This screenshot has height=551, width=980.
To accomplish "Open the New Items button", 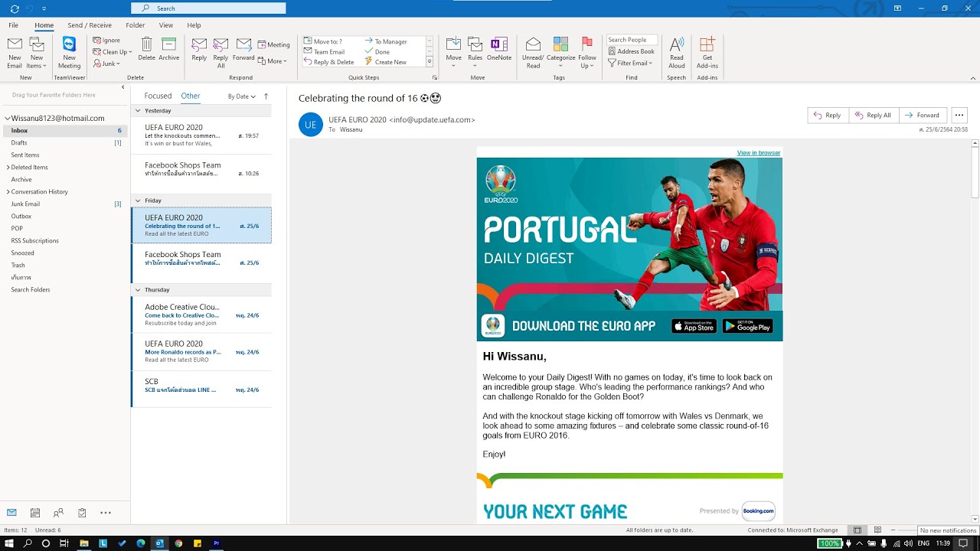I will [x=37, y=52].
